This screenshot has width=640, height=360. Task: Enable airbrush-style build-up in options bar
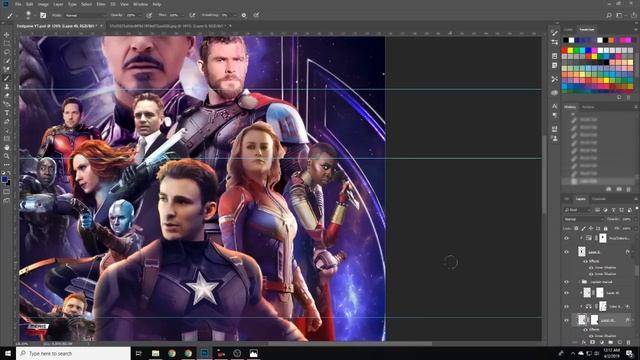[192, 15]
